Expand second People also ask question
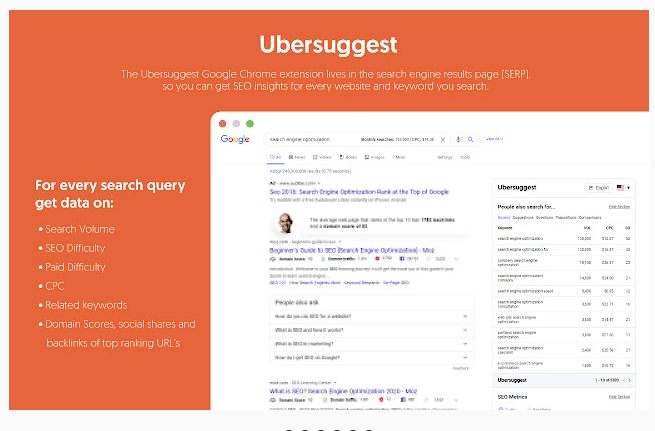This screenshot has height=431, width=655. (x=371, y=330)
